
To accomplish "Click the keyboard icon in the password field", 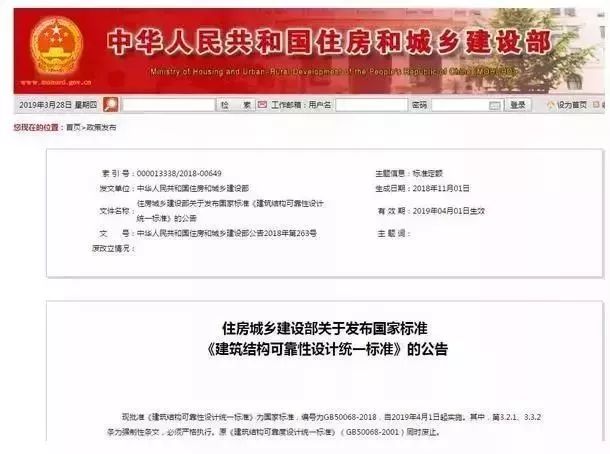I will [494, 105].
